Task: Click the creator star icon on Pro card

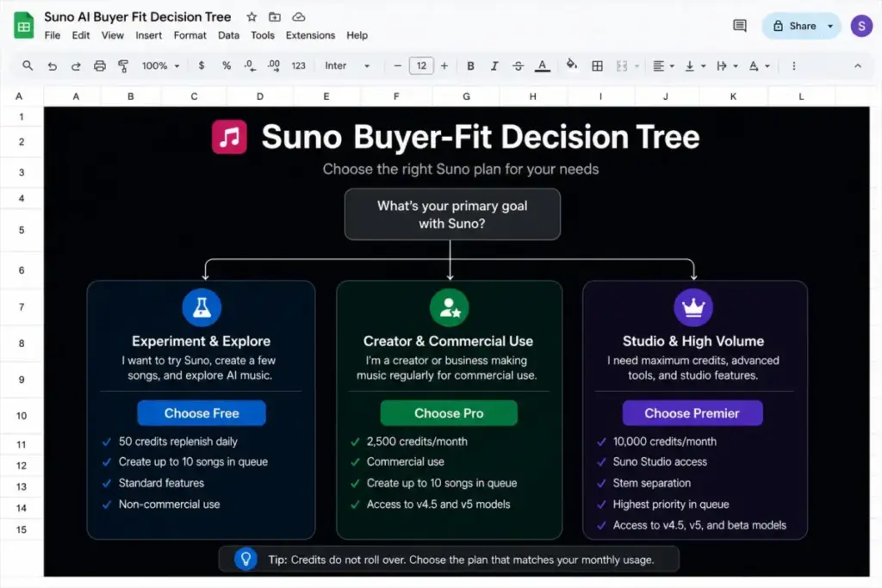Action: click(450, 307)
